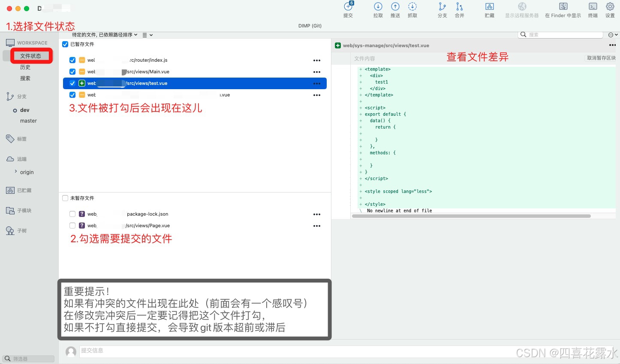Open the pending files sort order dropdown
Viewport: 620px width, 364px height.
105,35
